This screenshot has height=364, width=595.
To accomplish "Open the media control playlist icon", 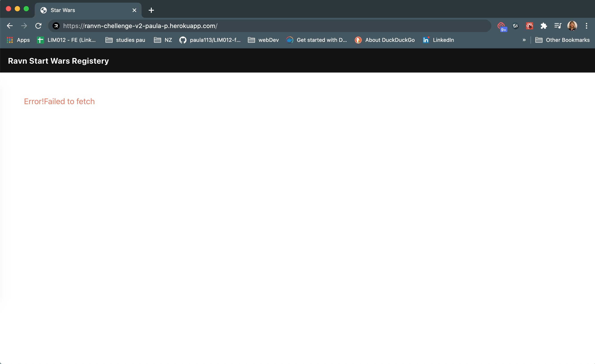I will [x=558, y=26].
